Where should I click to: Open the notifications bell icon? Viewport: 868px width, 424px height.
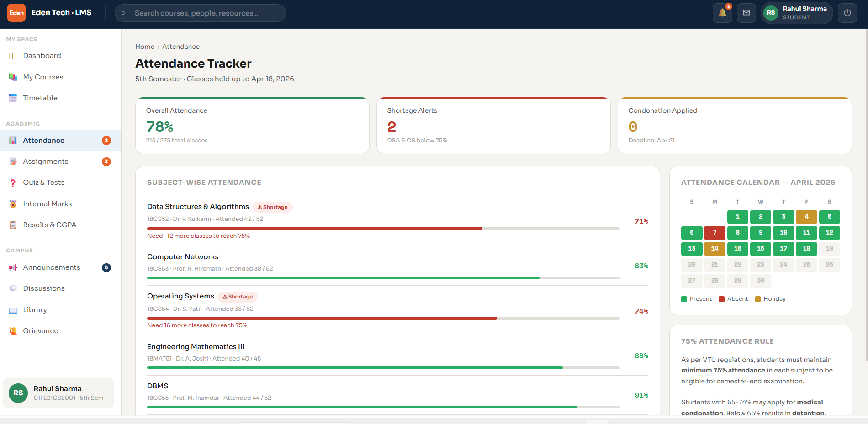[722, 13]
